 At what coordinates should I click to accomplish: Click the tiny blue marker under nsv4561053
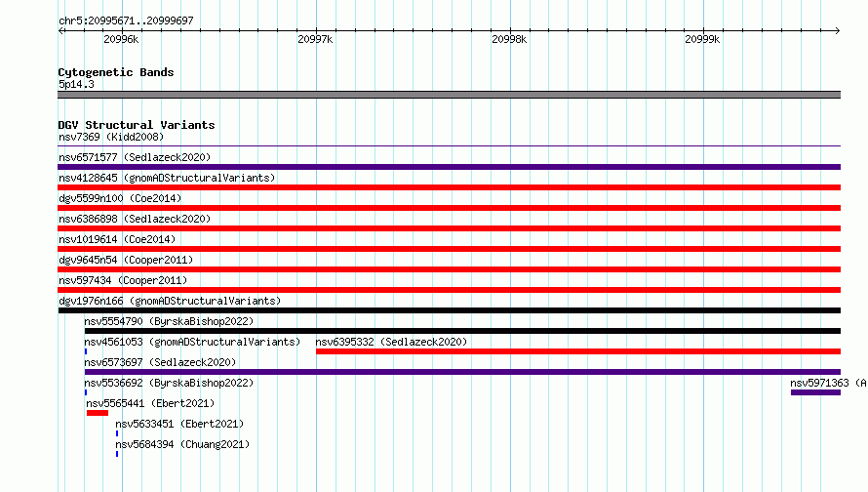point(86,351)
